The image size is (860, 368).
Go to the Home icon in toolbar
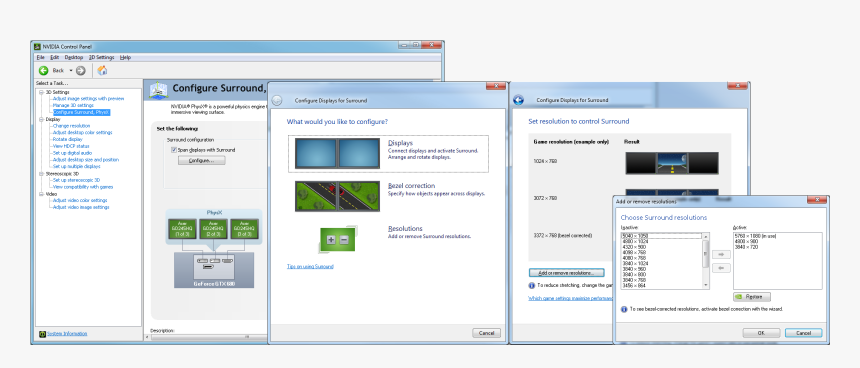tap(102, 70)
